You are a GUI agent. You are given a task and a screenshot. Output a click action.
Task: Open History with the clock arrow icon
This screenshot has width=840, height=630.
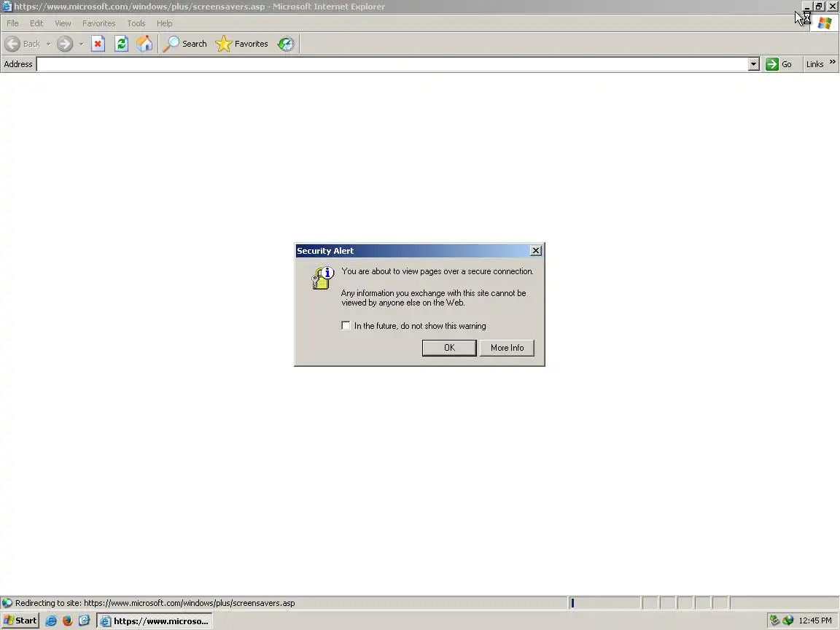point(286,44)
